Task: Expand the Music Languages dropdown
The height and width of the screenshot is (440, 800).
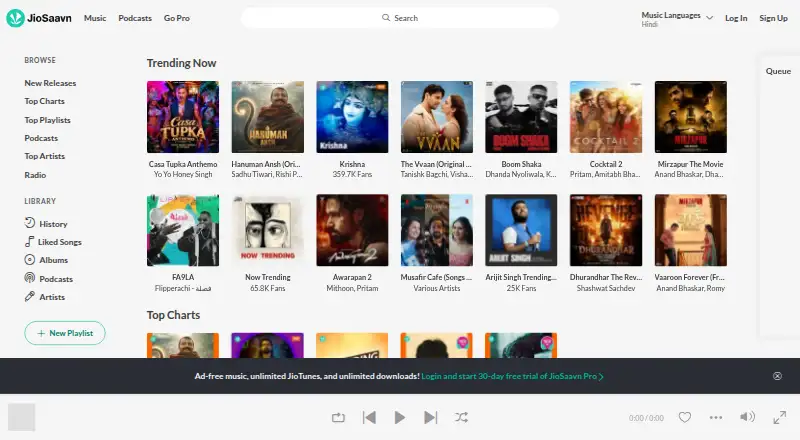Action: (677, 19)
